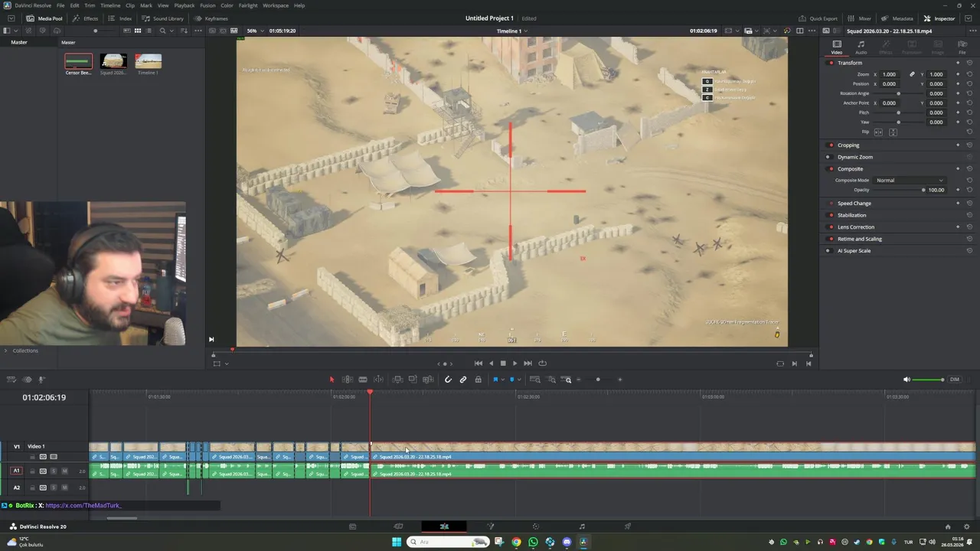The width and height of the screenshot is (980, 551).
Task: Mute audio track A1
Action: (x=64, y=471)
